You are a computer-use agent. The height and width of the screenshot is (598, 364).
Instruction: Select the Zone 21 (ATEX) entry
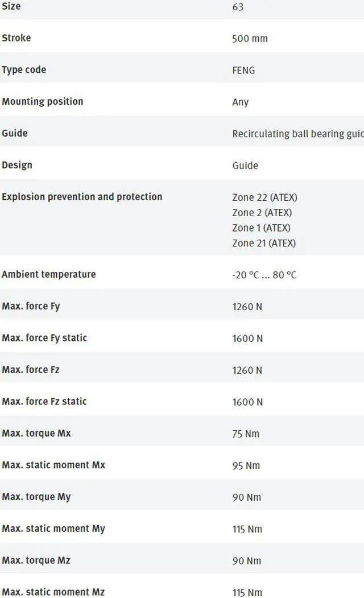pyautogui.click(x=264, y=243)
